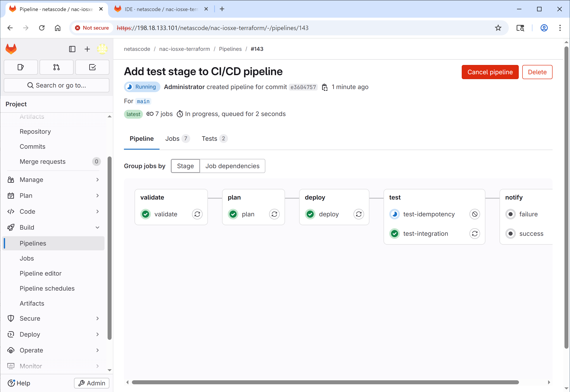Expand the Manage menu section
This screenshot has width=570, height=392.
pyautogui.click(x=53, y=180)
